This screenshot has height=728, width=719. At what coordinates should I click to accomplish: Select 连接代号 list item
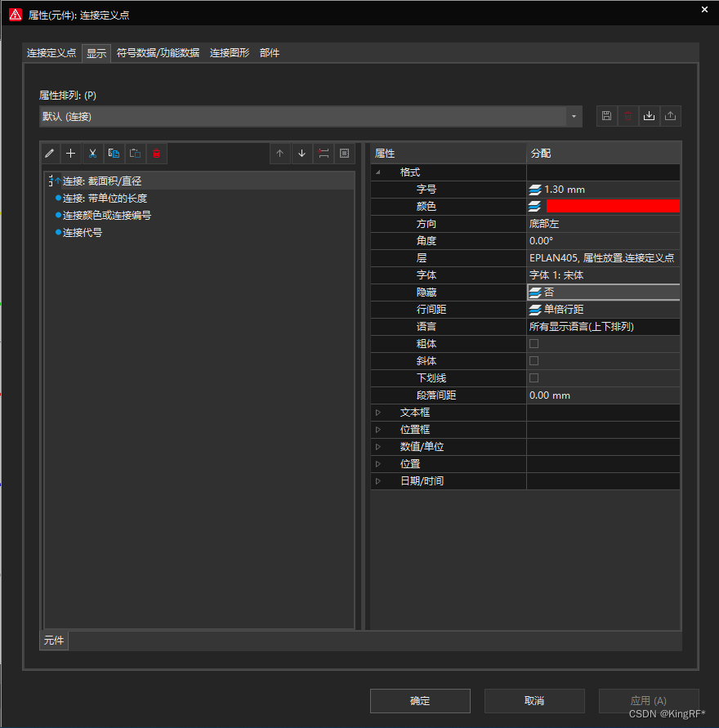[83, 233]
